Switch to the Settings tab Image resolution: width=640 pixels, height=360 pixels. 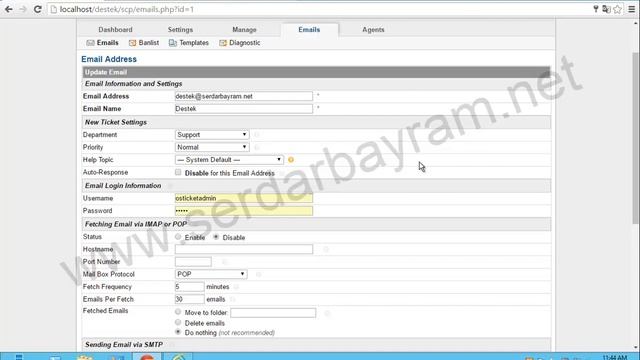coord(180,29)
